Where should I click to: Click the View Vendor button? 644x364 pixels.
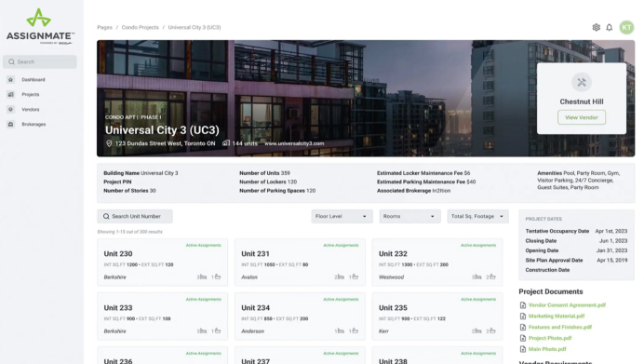(581, 117)
